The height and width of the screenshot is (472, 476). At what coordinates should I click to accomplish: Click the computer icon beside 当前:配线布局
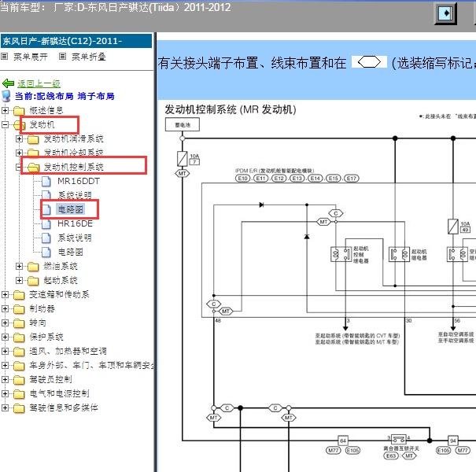[6, 96]
